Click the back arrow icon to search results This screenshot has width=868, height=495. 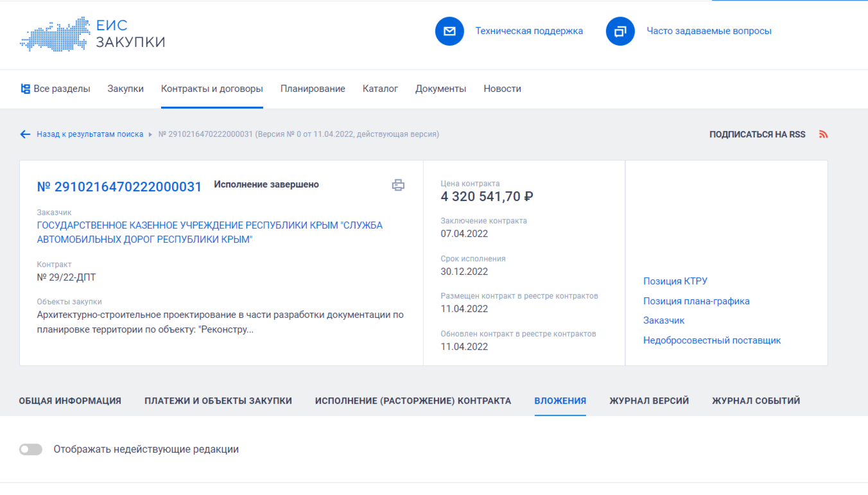click(25, 135)
